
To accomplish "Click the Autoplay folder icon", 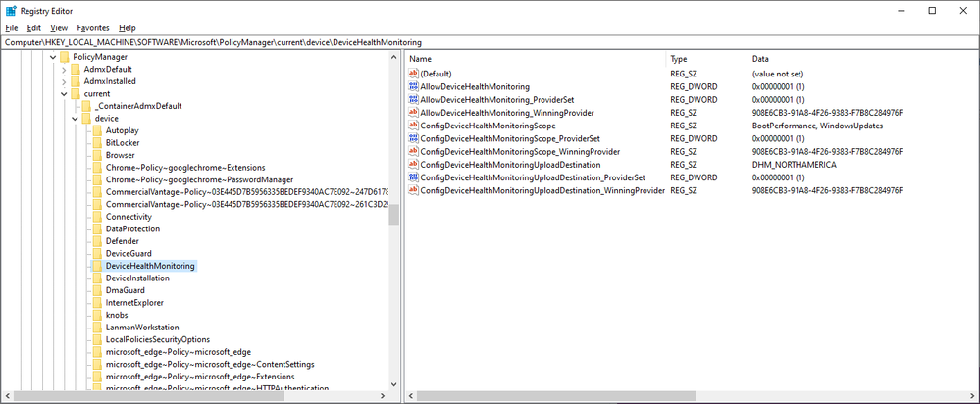I will tap(97, 130).
